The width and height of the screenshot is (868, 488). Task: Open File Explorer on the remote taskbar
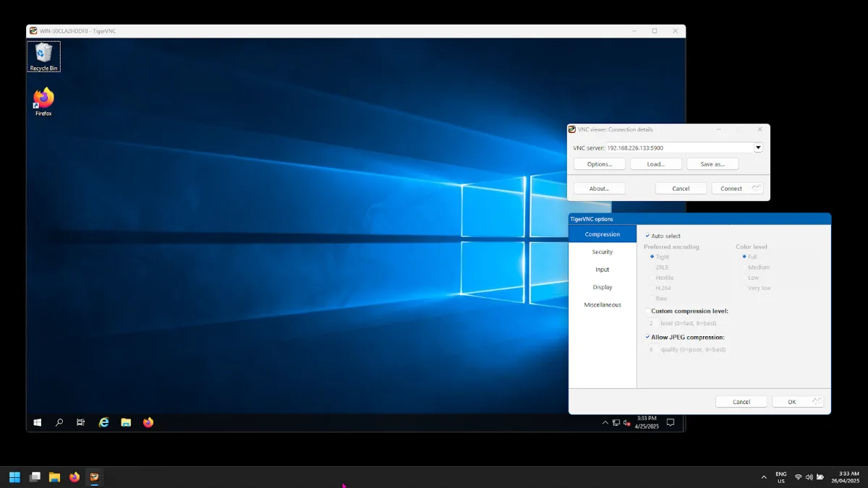click(x=126, y=422)
